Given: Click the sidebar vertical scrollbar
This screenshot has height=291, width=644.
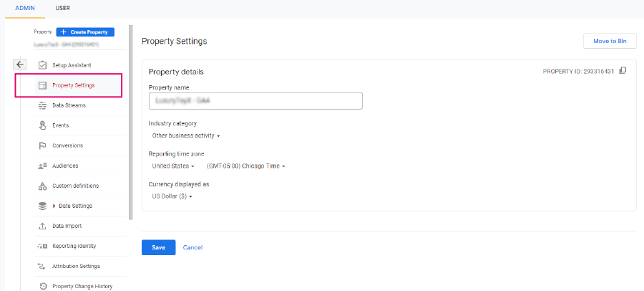Looking at the screenshot, I should click(131, 123).
